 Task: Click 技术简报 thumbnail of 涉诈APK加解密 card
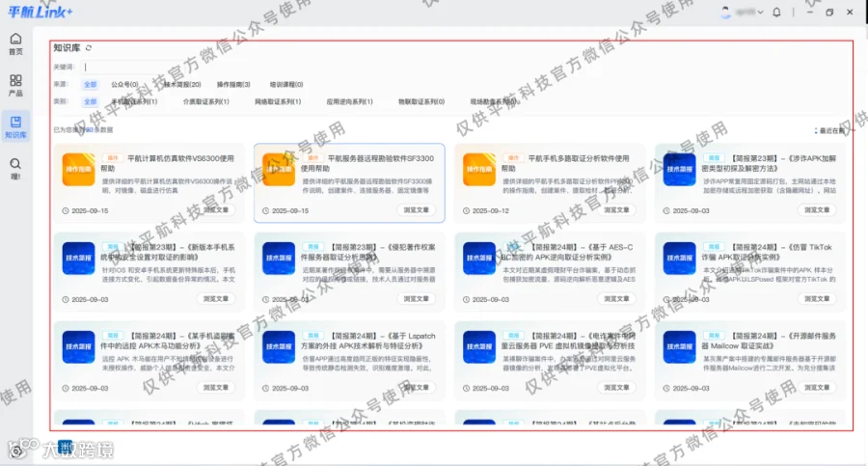(x=679, y=170)
